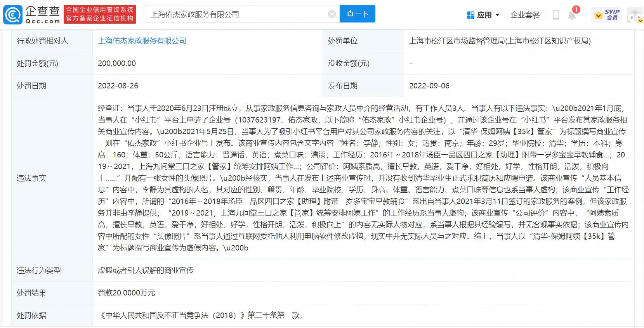Click the mobile phone icon

556,15
